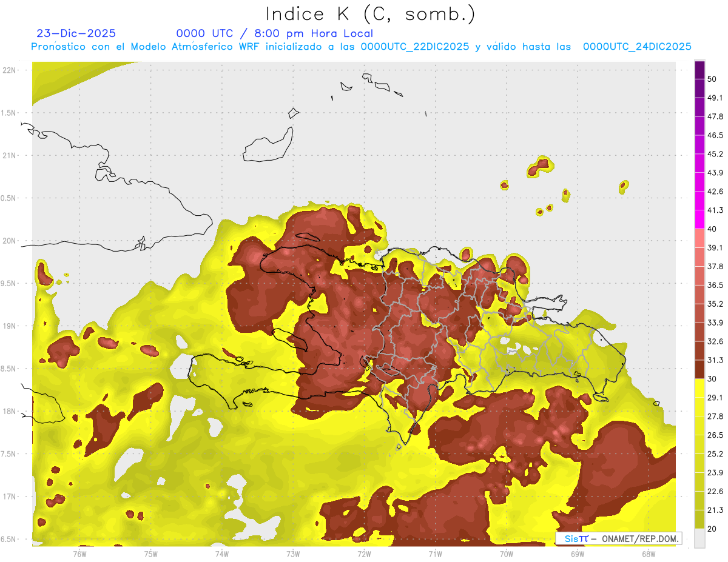Click the '18N' latitude label
The image size is (728, 562).
point(10,411)
